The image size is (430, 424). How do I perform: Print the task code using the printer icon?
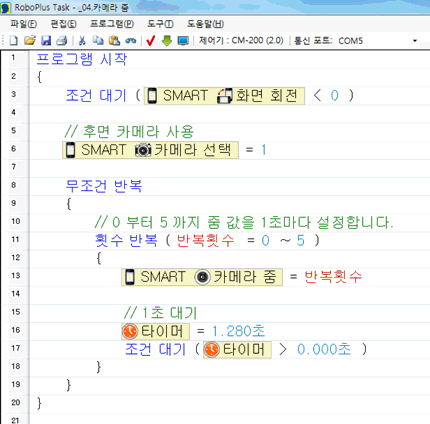click(62, 41)
